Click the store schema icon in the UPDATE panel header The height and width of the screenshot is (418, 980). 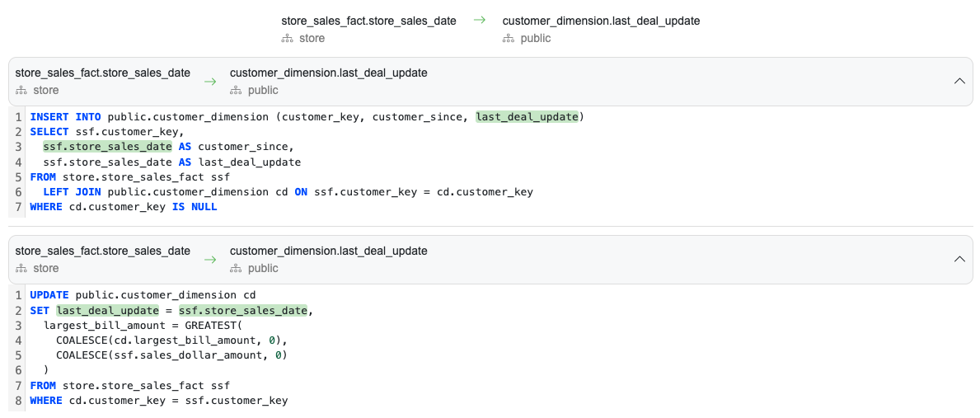pos(21,269)
